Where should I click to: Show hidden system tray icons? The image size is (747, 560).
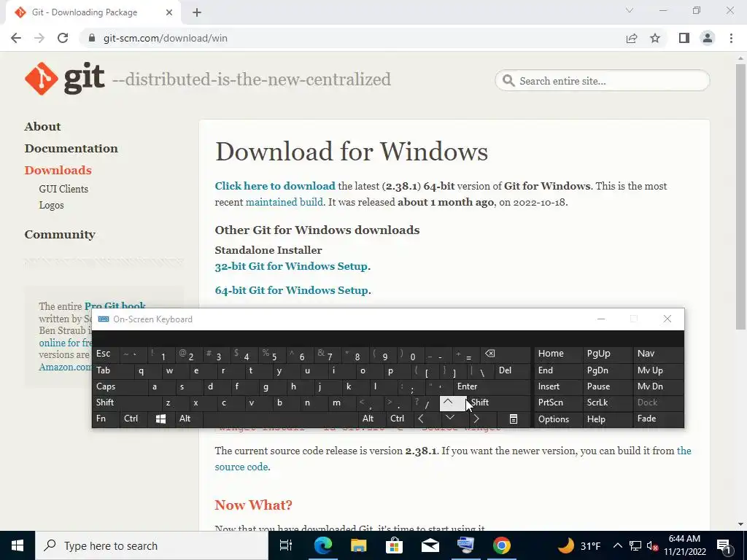point(617,545)
